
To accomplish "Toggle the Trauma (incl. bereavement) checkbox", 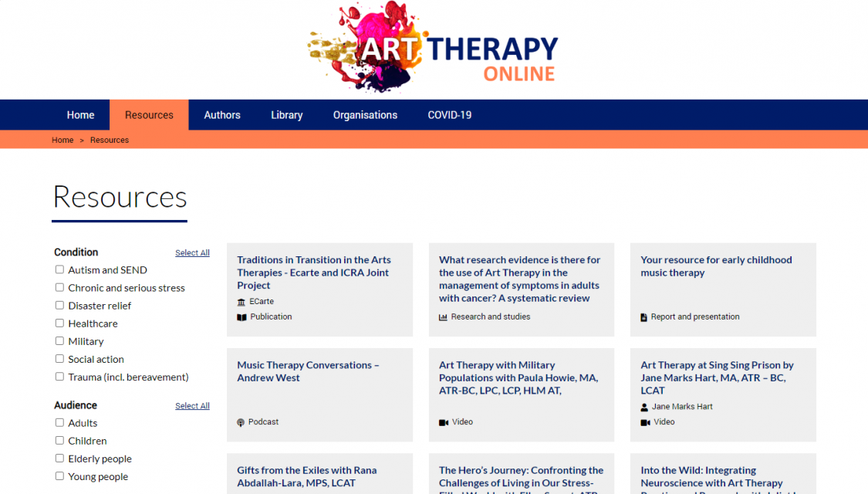I will pyautogui.click(x=59, y=377).
